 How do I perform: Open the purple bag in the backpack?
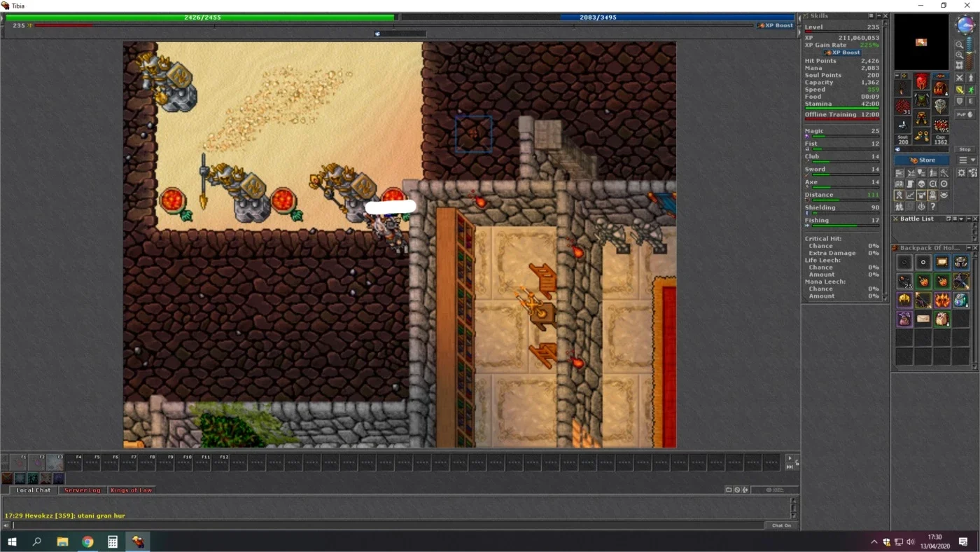click(904, 319)
